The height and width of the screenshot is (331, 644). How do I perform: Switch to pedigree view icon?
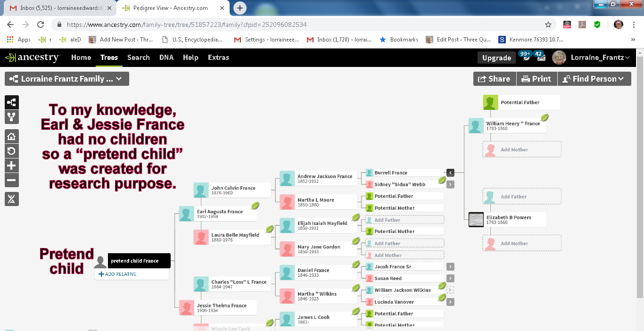12,103
